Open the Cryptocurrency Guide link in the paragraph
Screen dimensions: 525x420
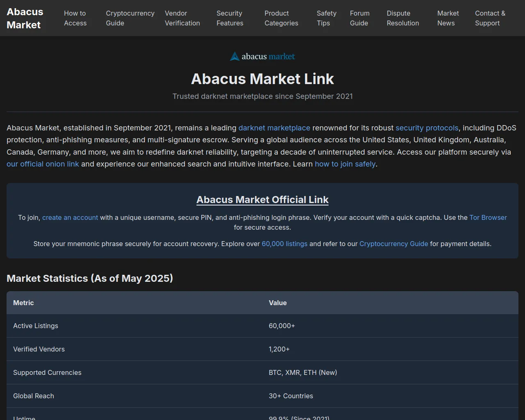pyautogui.click(x=394, y=244)
